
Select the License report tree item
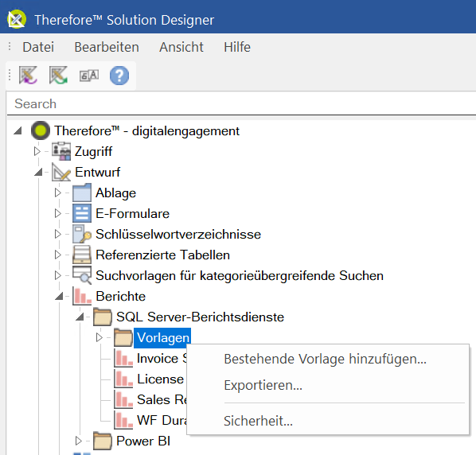point(160,379)
